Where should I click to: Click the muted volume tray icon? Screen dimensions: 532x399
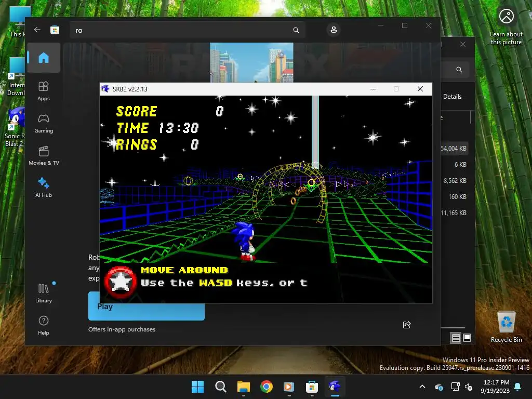pyautogui.click(x=469, y=387)
